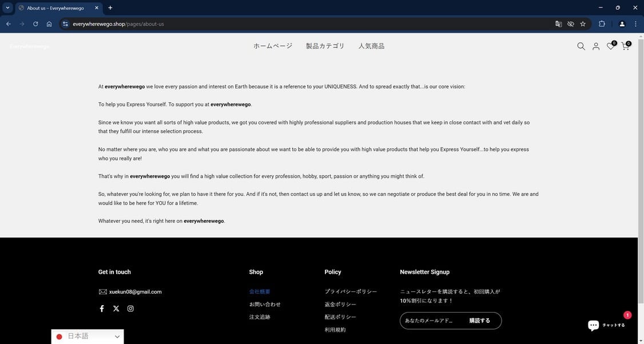Open the Facebook social icon in footer
The height and width of the screenshot is (344, 644).
pyautogui.click(x=102, y=309)
